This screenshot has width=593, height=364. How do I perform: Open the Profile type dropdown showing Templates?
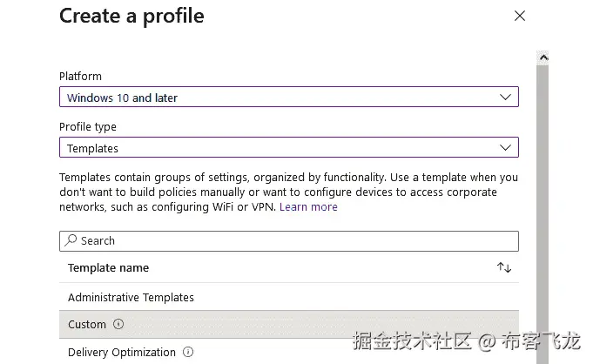tap(279, 148)
